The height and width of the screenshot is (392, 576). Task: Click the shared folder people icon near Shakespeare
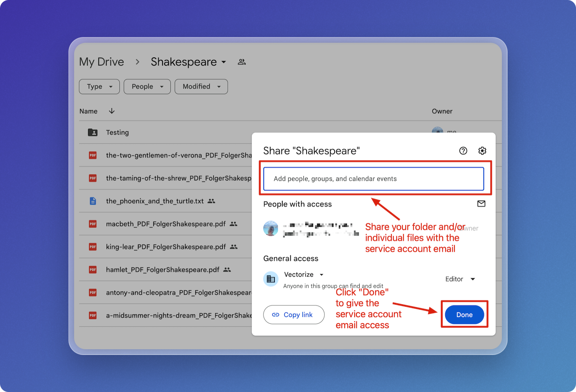point(242,62)
